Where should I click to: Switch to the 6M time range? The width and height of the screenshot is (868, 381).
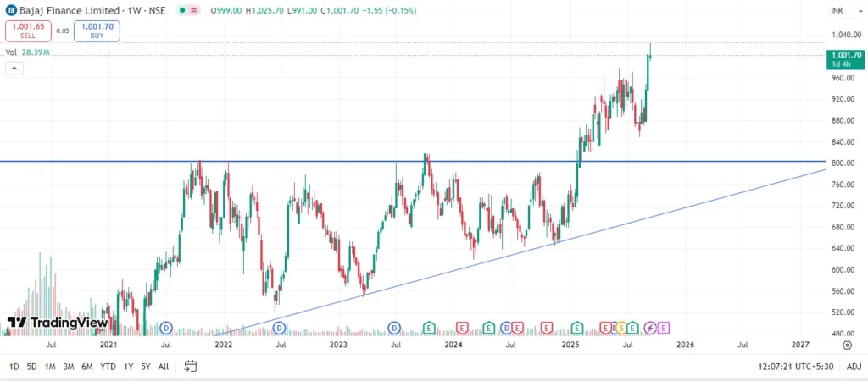coord(87,366)
